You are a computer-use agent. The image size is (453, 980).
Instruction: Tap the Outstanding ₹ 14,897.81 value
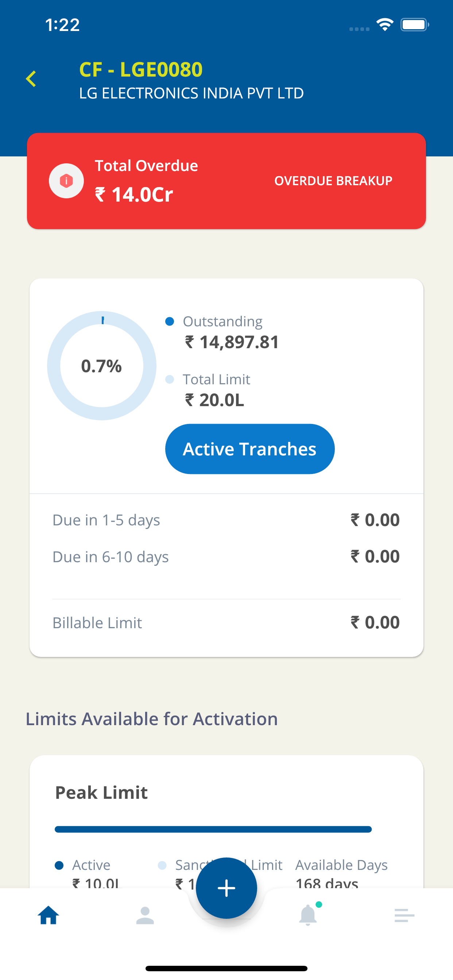point(232,342)
